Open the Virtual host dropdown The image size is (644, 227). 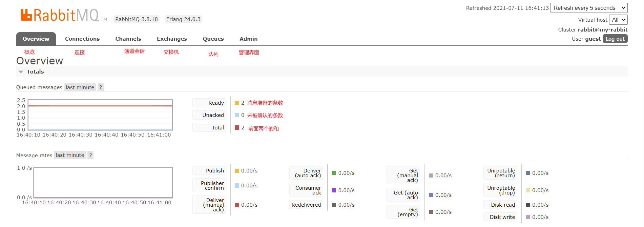618,20
